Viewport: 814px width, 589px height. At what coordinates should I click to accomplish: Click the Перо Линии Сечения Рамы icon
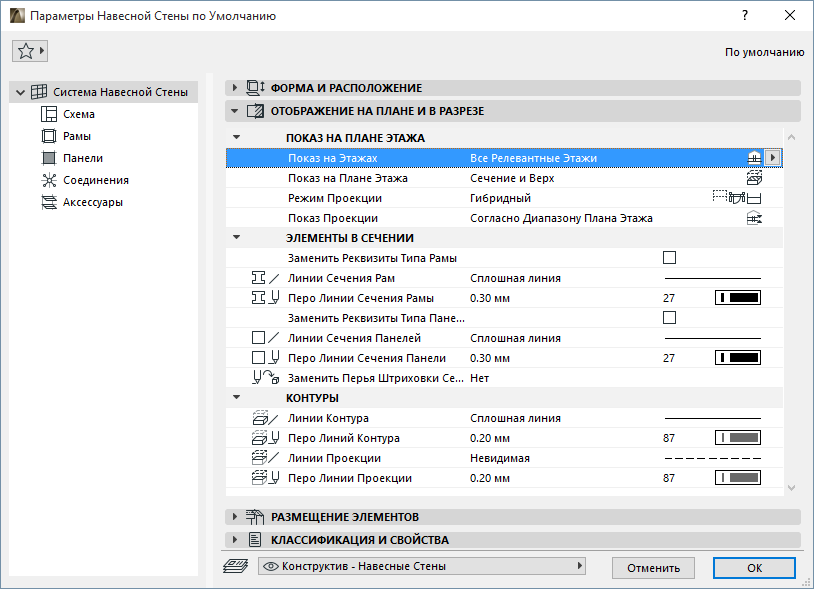[x=265, y=298]
